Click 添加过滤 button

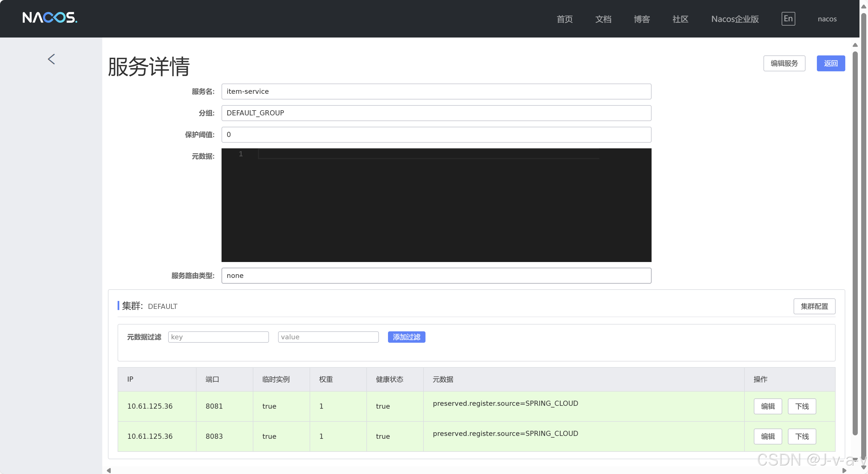coord(406,337)
